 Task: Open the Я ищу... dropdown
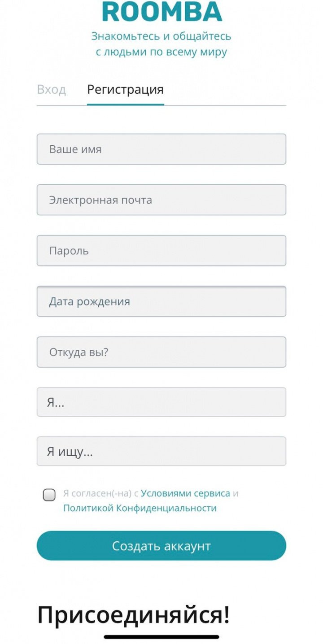[x=161, y=452]
